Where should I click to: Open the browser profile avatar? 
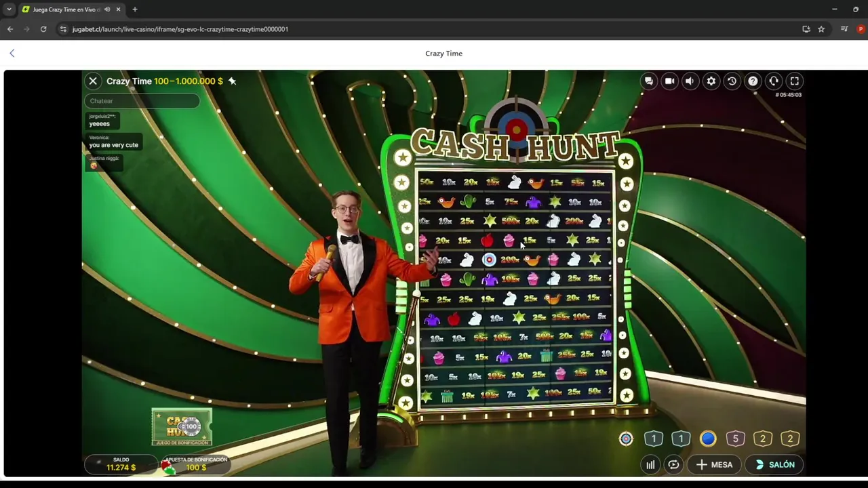coord(861,29)
